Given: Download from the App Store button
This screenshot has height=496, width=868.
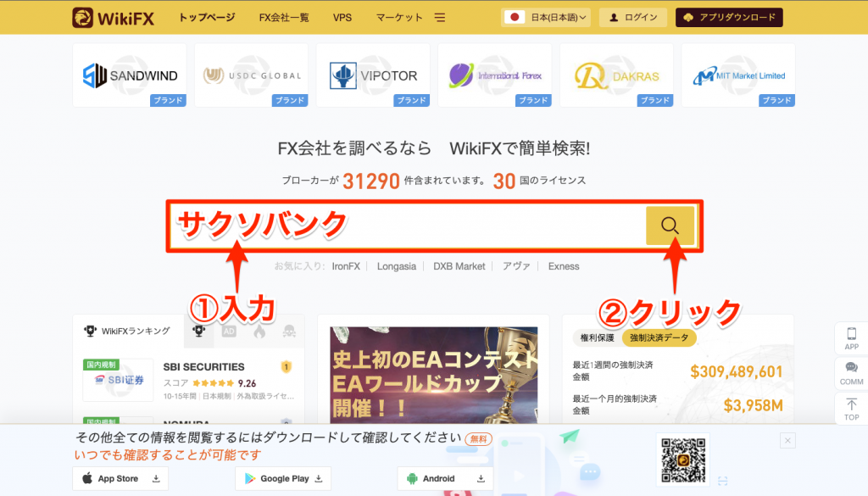Looking at the screenshot, I should click(120, 478).
